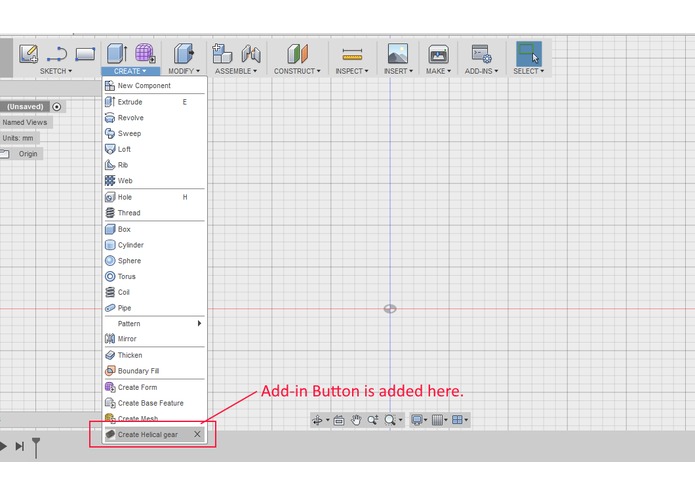Image resolution: width=695 pixels, height=494 pixels.
Task: Select the Pan hand tool
Action: click(356, 420)
